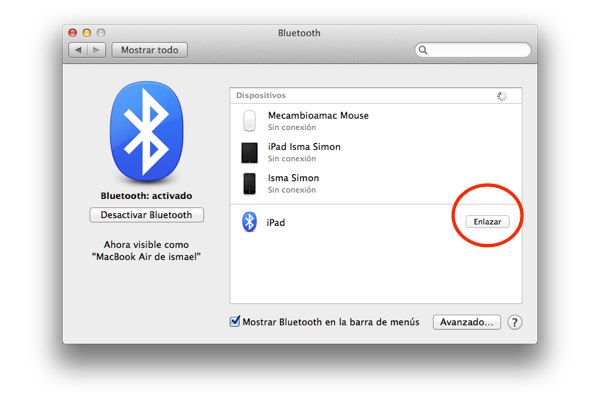Select the Mecambioamac Mouse device icon
Viewport: 600px width, 400px height.
pyautogui.click(x=250, y=121)
